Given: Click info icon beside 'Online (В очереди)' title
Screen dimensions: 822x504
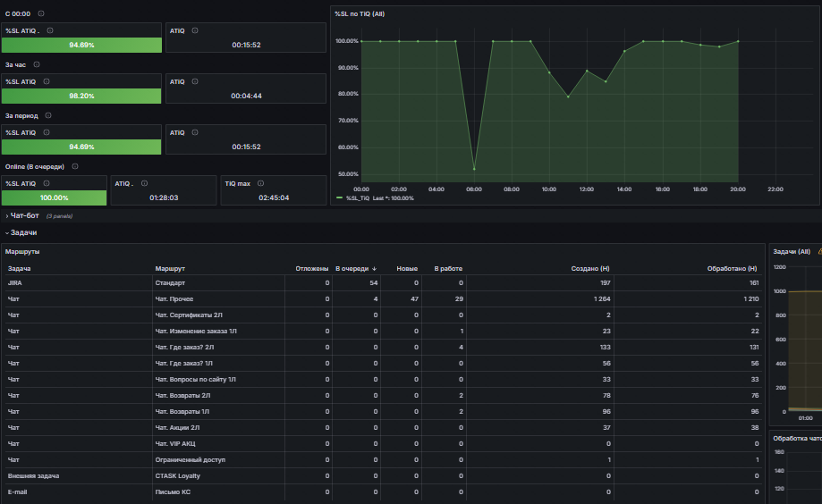Looking at the screenshot, I should [x=75, y=166].
